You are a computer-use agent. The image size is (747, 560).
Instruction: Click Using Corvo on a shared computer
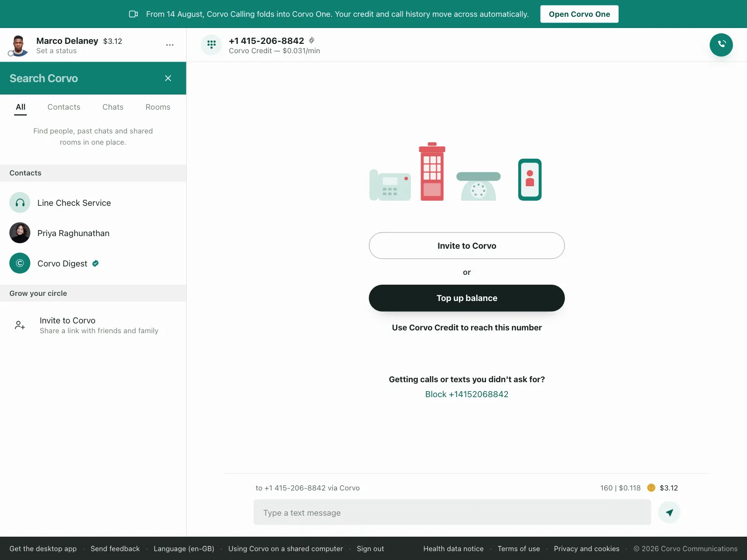point(286,549)
